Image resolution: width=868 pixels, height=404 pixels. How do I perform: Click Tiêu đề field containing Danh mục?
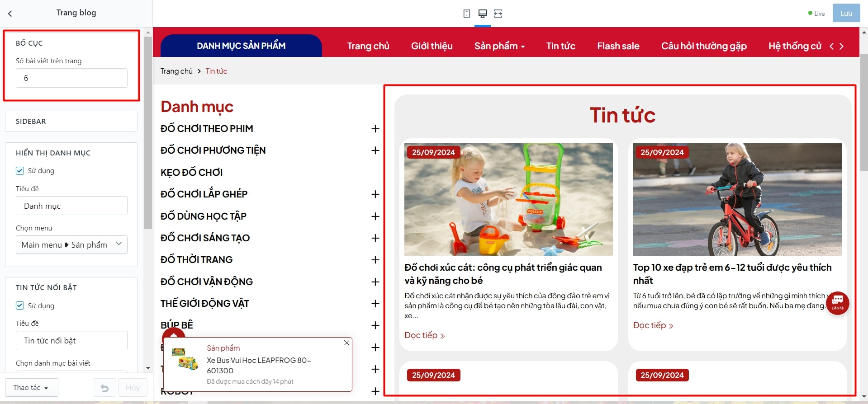71,206
